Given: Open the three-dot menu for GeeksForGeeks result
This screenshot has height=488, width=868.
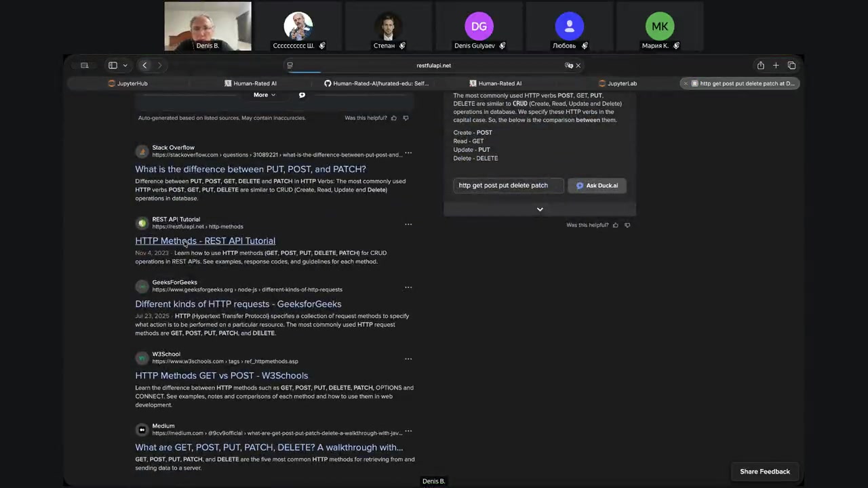Looking at the screenshot, I should click(x=408, y=287).
